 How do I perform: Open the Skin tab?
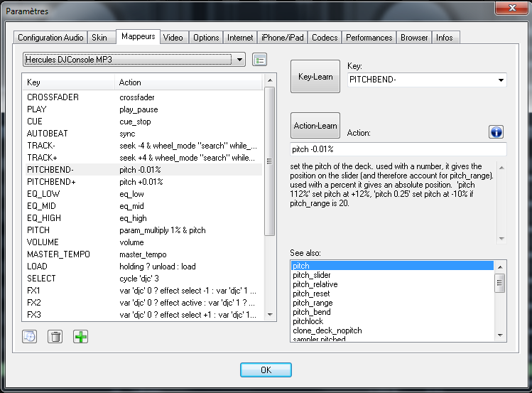(99, 37)
